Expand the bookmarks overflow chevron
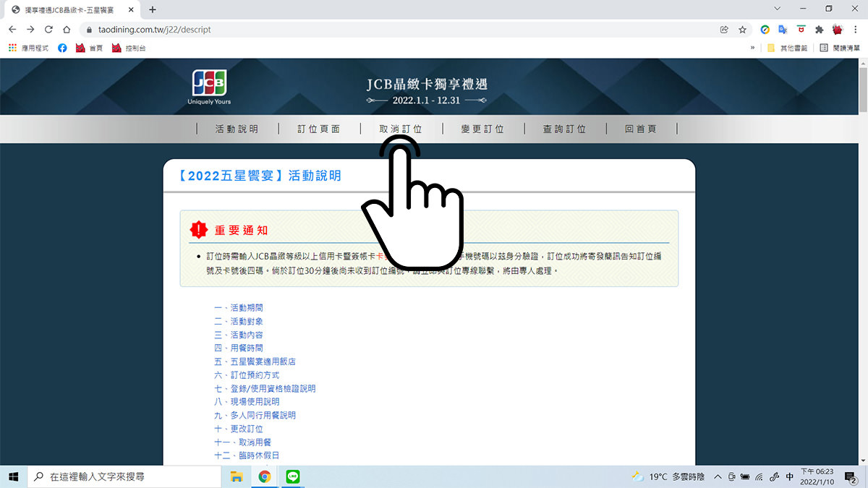 click(x=754, y=47)
